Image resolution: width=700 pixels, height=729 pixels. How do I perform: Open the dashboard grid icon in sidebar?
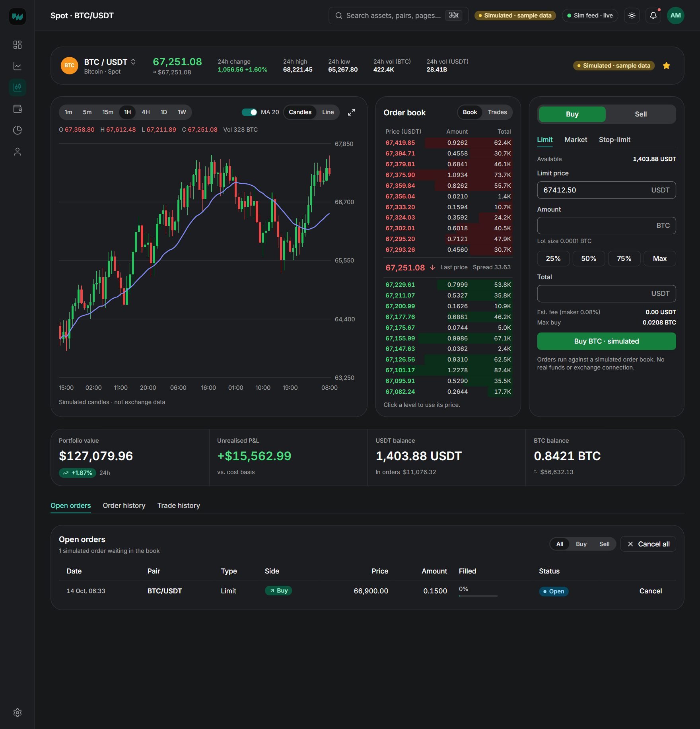pos(17,45)
